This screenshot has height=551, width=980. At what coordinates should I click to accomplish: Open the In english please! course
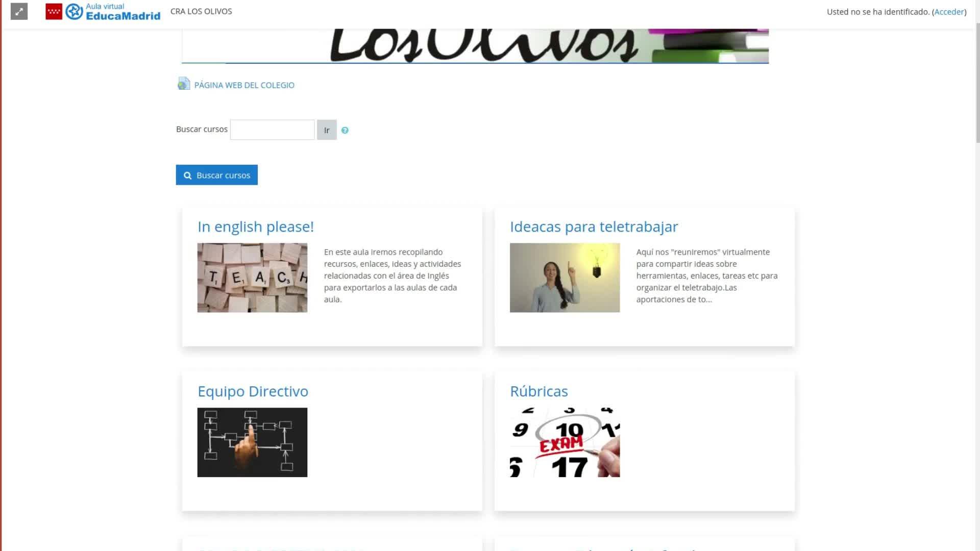pyautogui.click(x=255, y=227)
